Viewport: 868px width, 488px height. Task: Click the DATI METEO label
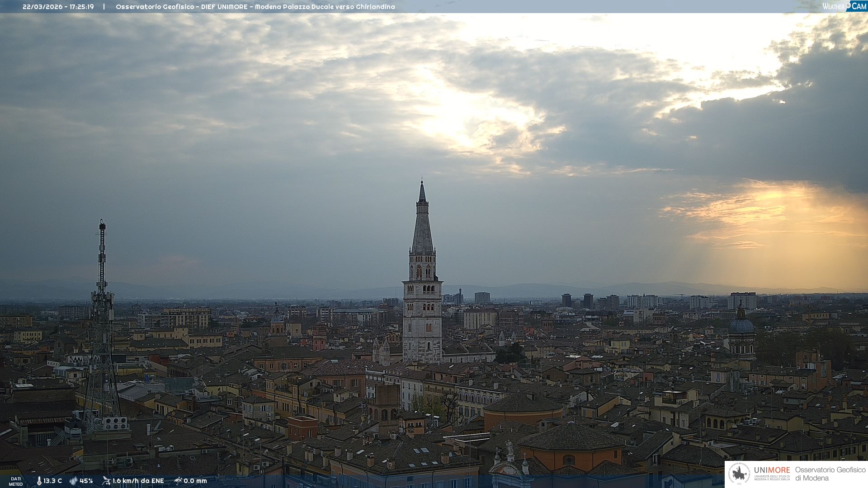pyautogui.click(x=16, y=481)
